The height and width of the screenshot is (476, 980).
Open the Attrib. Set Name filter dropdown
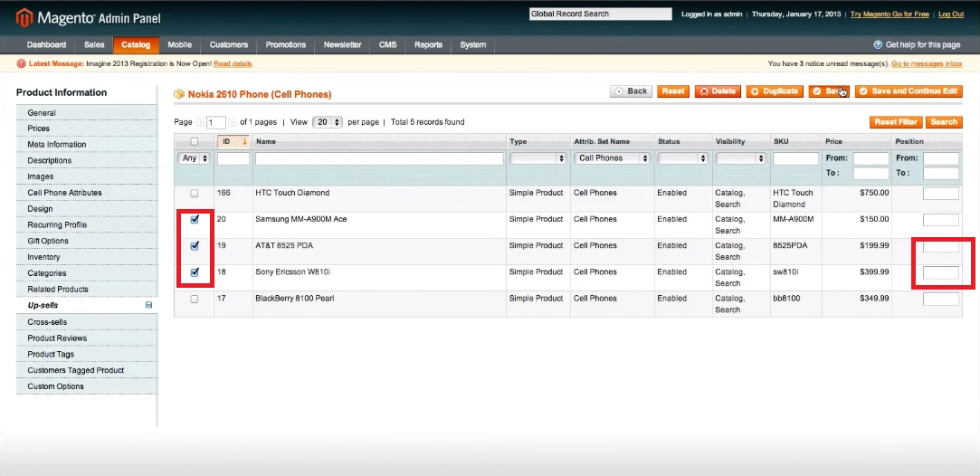(x=612, y=158)
